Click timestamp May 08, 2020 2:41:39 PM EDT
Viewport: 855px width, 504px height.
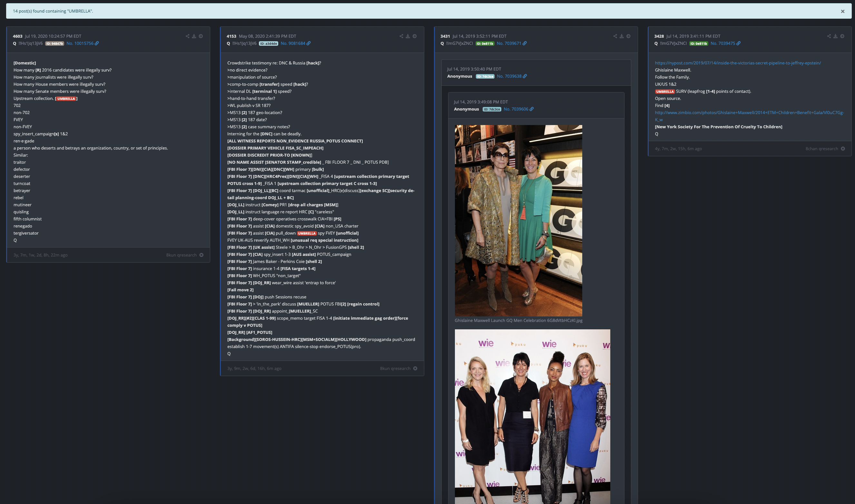pyautogui.click(x=267, y=36)
